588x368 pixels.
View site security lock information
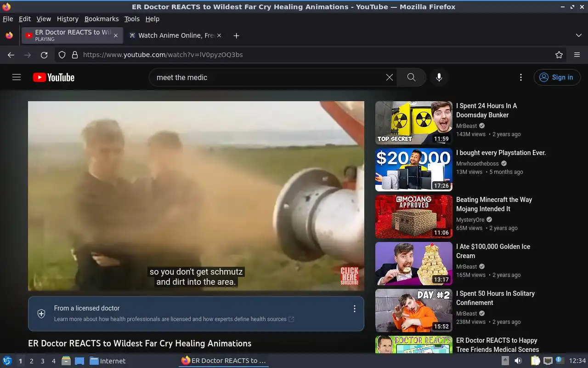tap(75, 55)
